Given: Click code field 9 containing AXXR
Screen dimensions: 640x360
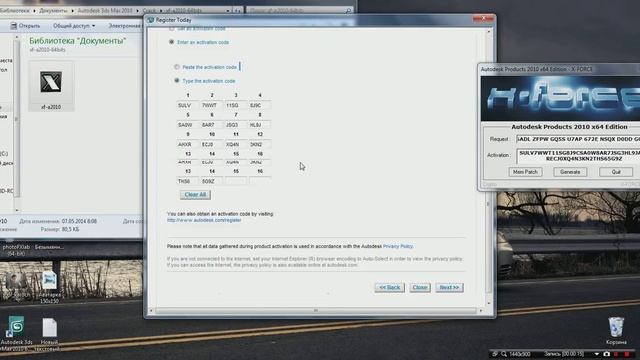Looking at the screenshot, I should pos(188,144).
